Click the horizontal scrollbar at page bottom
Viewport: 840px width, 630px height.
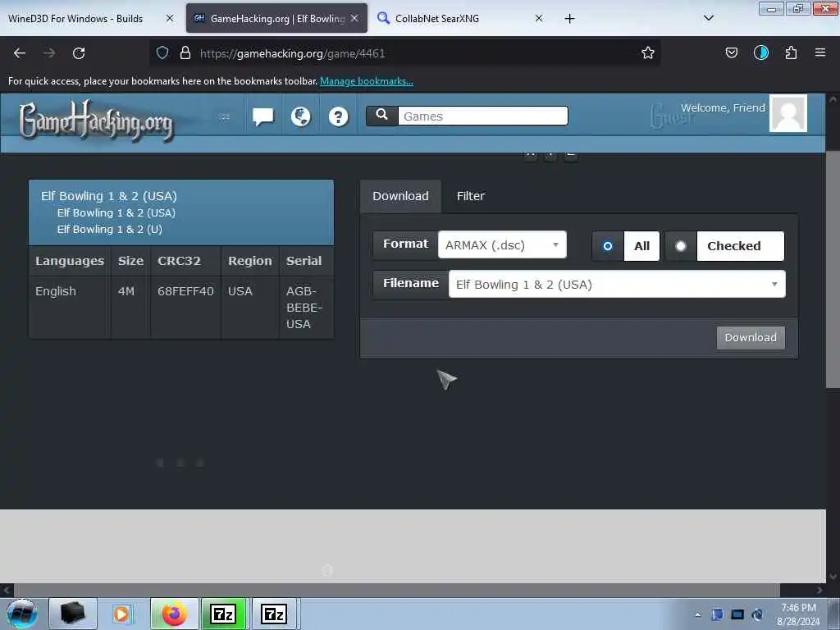pos(396,590)
